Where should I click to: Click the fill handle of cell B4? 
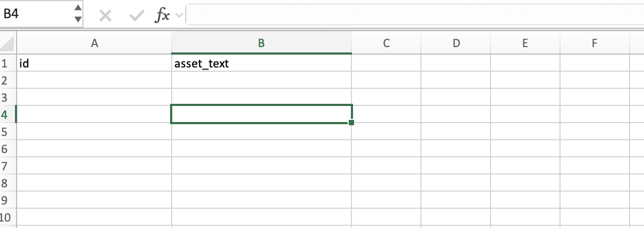[x=351, y=123]
